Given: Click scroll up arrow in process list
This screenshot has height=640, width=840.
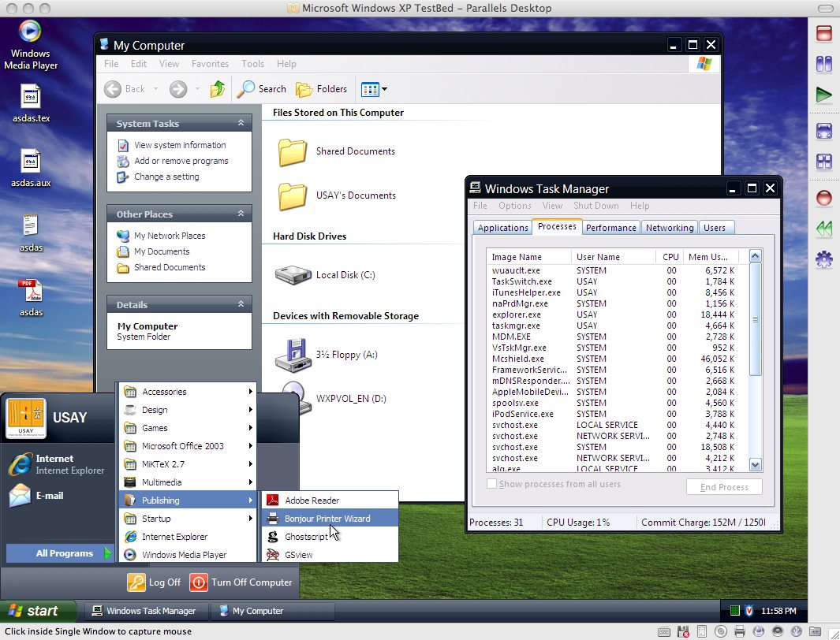Looking at the screenshot, I should coord(756,256).
